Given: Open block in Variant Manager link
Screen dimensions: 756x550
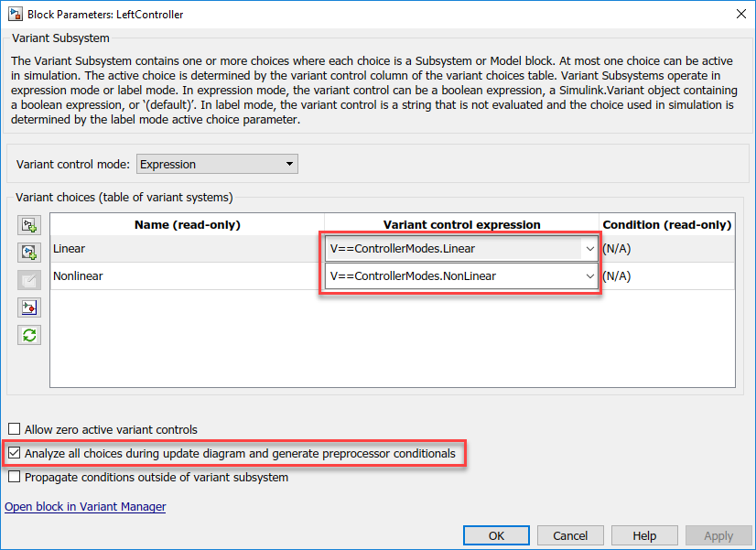Looking at the screenshot, I should pyautogui.click(x=85, y=506).
